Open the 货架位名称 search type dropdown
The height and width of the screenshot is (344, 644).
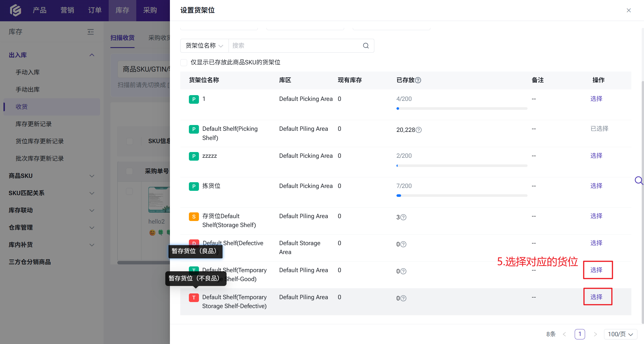[x=204, y=46]
